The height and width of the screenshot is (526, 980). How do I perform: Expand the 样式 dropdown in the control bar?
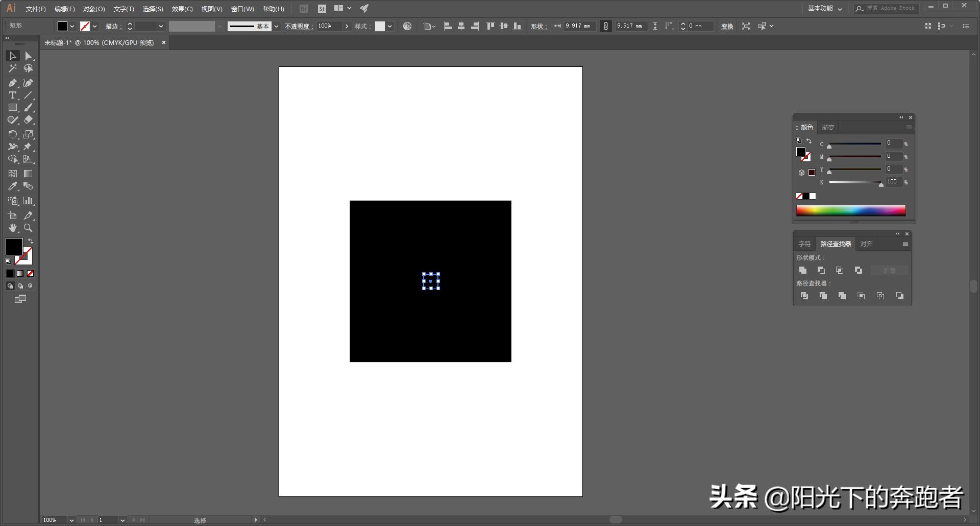coord(389,26)
